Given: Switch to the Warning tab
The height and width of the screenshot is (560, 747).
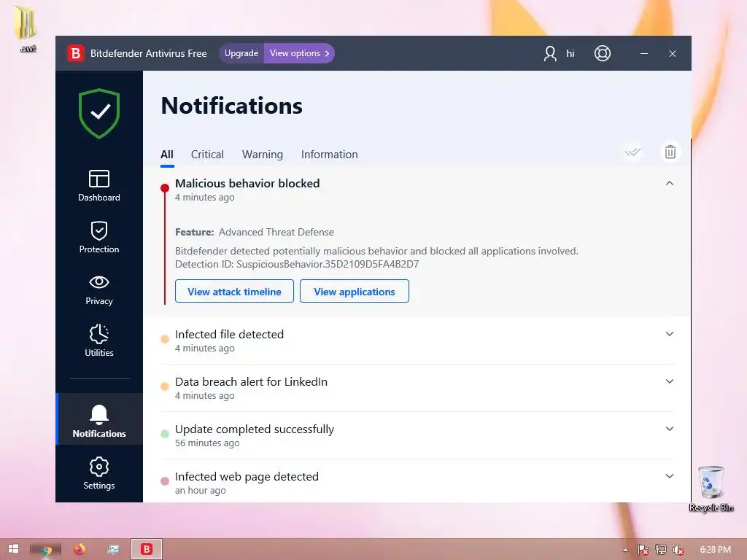Looking at the screenshot, I should 263,155.
